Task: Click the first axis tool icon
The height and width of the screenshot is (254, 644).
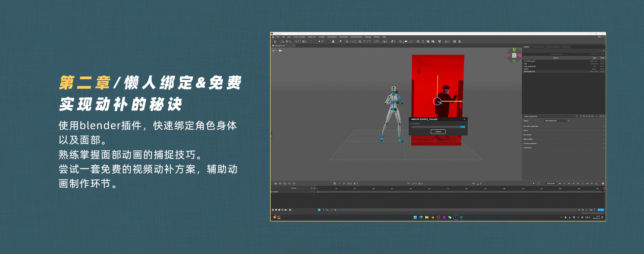Action: [275, 42]
